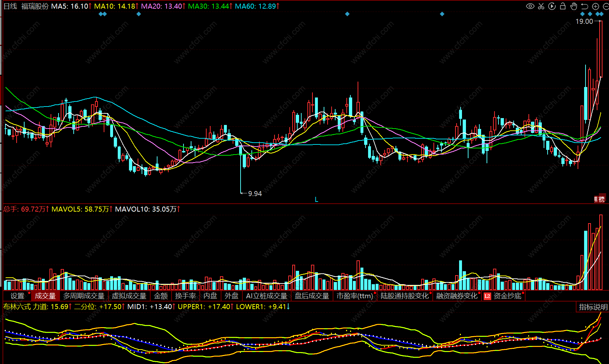Click the MAVOL10: 35.05万 label
The height and width of the screenshot is (364, 609).
point(148,209)
